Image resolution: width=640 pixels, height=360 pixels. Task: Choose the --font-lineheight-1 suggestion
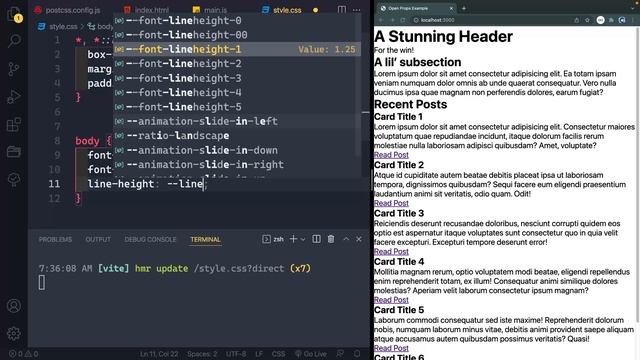[237, 49]
